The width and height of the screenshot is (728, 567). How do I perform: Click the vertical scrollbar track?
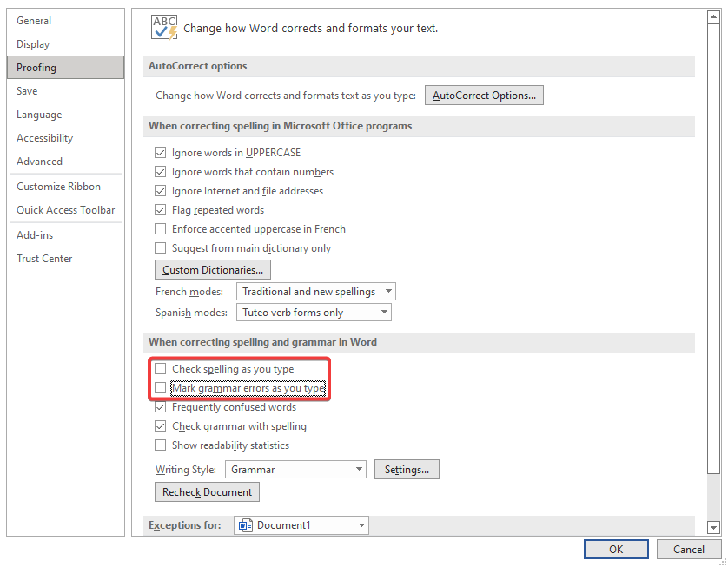[713, 495]
